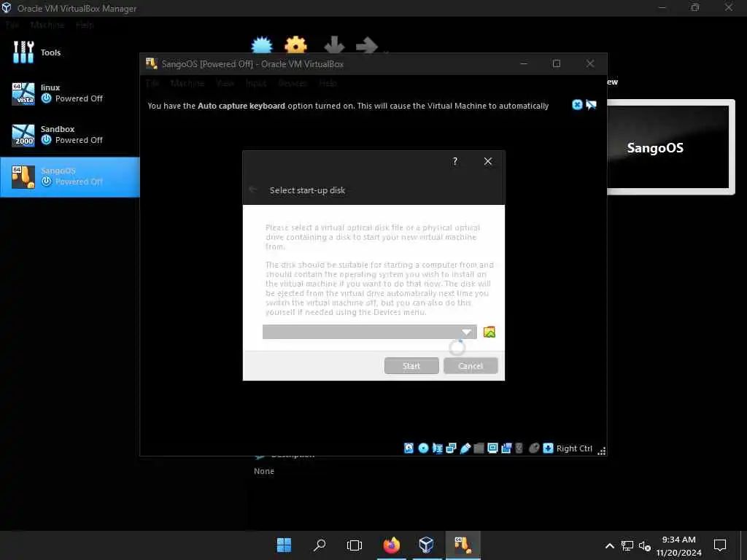Click the New machine icon in Manager toolbar
Image resolution: width=747 pixels, height=560 pixels.
pyautogui.click(x=262, y=44)
